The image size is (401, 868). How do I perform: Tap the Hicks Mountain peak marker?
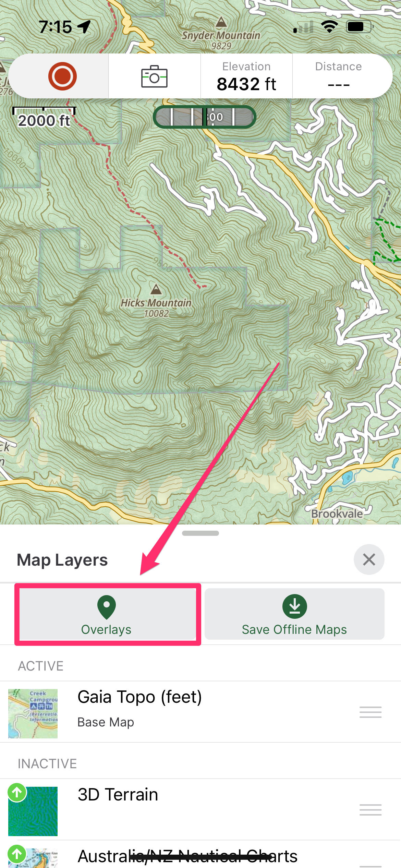[156, 289]
